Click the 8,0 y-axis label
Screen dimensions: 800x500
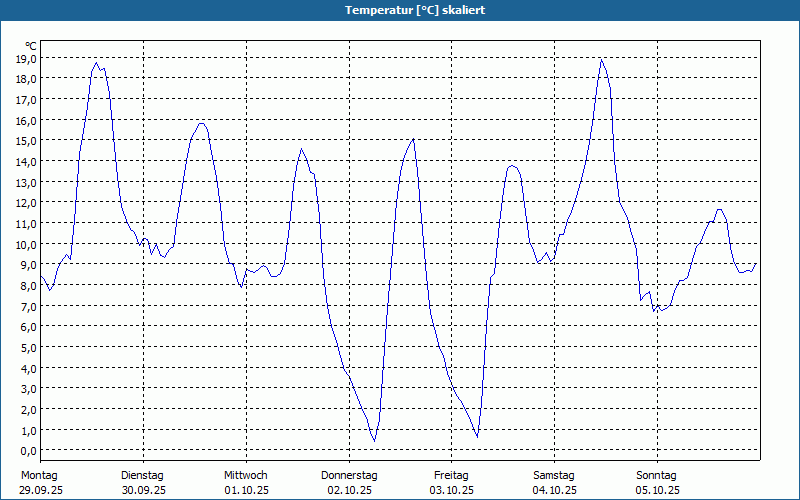(28, 286)
